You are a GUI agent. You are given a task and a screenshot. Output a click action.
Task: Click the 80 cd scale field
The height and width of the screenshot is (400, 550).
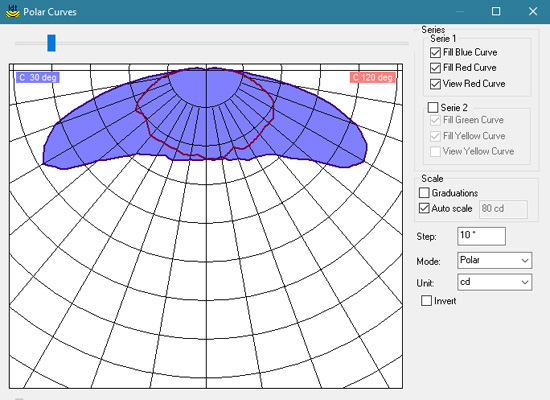[x=503, y=209]
